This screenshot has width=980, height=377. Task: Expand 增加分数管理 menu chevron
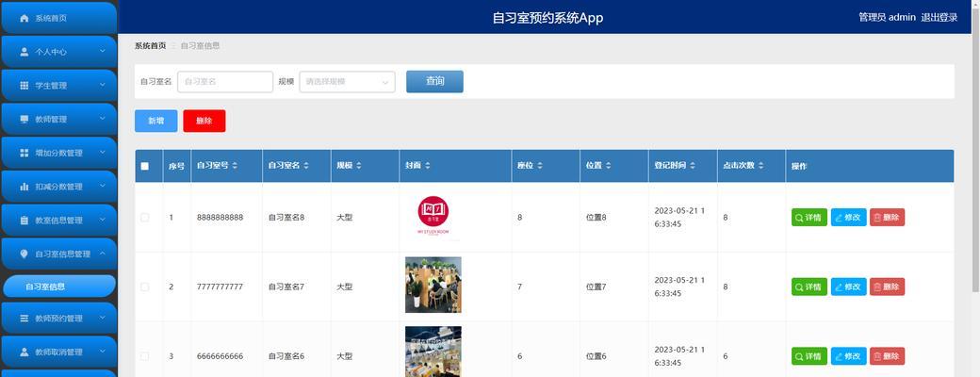point(103,153)
